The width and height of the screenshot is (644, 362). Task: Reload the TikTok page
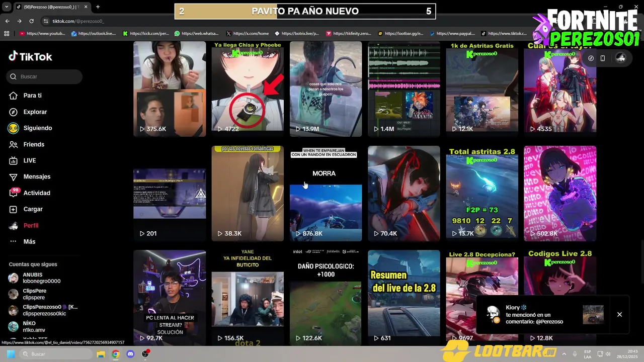click(31, 21)
